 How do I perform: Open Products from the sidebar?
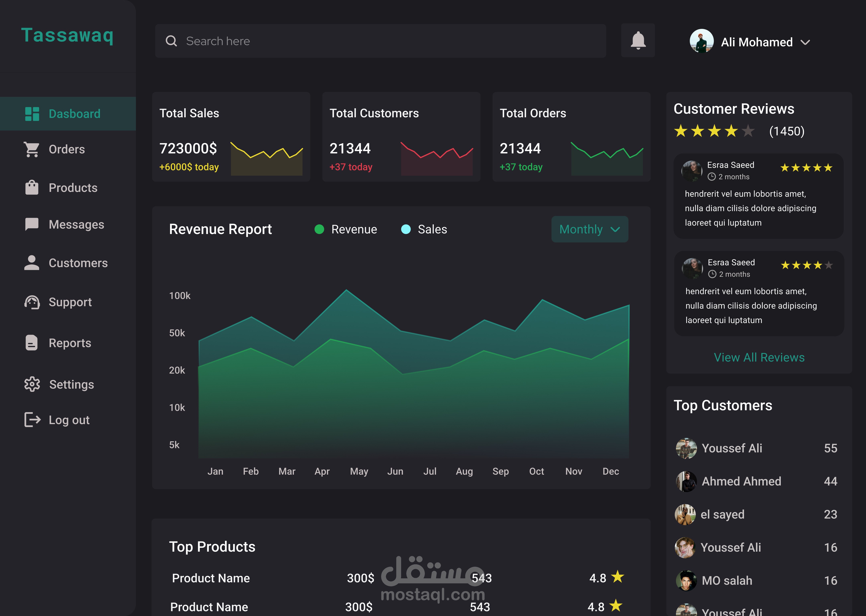[73, 188]
